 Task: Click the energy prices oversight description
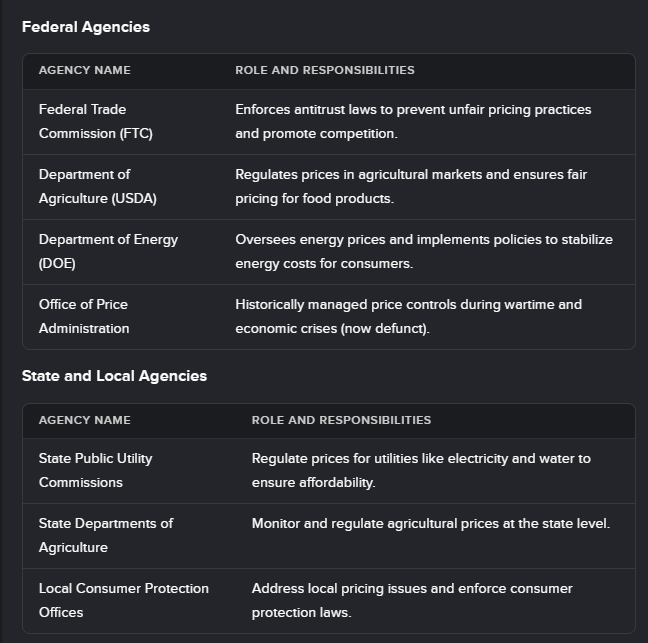(x=424, y=251)
